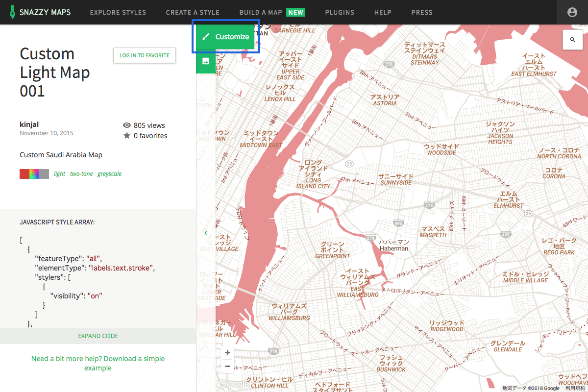This screenshot has height=392, width=588.
Task: Click the Midtown East map label
Action: pyautogui.click(x=261, y=139)
